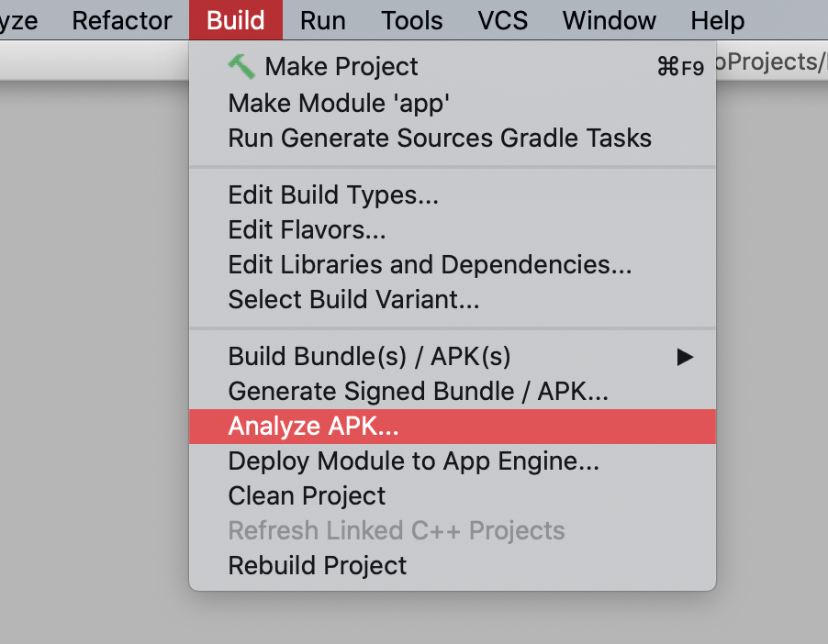Click the green hammer Make Project icon
Viewport: 828px width, 644px height.
[241, 66]
